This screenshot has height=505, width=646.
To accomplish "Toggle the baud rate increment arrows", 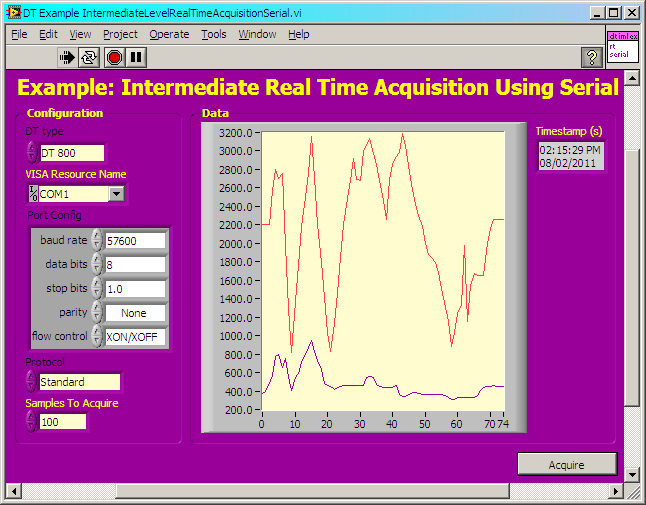I will tap(96, 240).
